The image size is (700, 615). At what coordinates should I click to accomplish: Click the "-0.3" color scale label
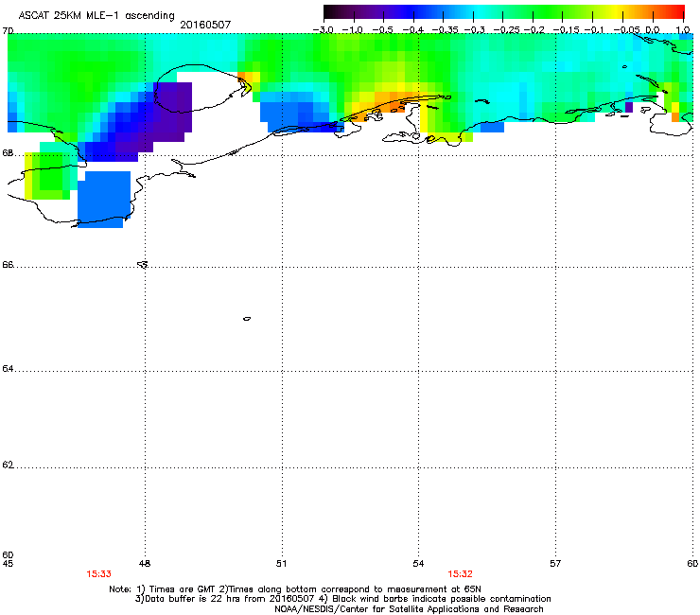click(474, 30)
